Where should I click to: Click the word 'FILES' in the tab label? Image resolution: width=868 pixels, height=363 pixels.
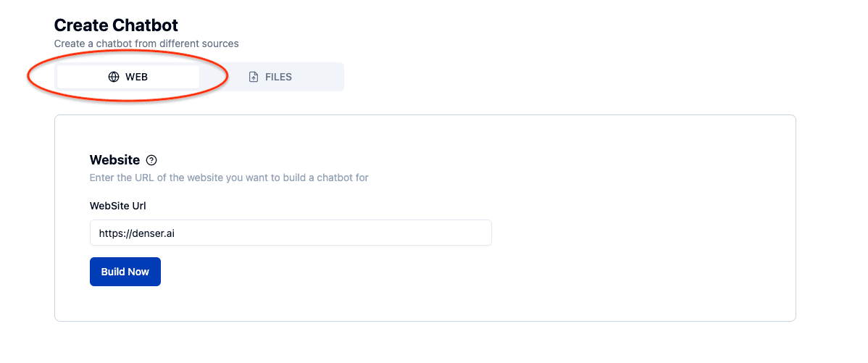(x=278, y=77)
